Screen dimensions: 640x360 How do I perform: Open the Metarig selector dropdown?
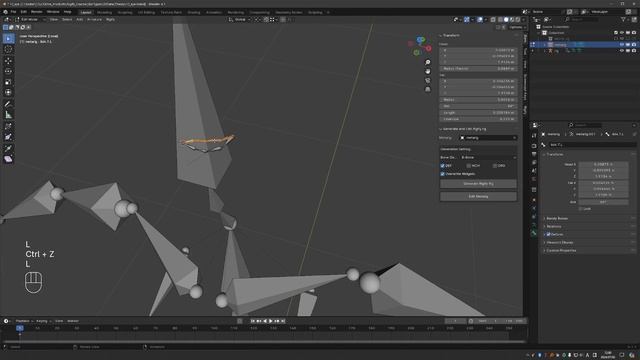[488, 138]
